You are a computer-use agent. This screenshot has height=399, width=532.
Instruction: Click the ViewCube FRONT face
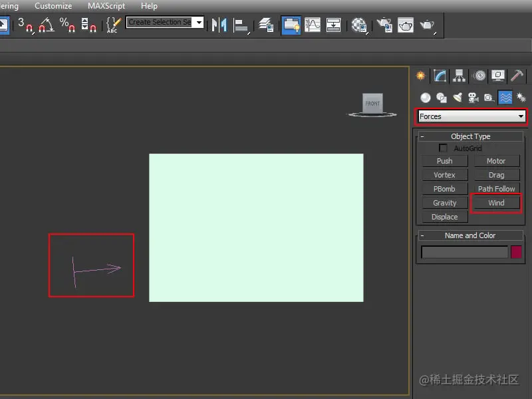pos(372,103)
